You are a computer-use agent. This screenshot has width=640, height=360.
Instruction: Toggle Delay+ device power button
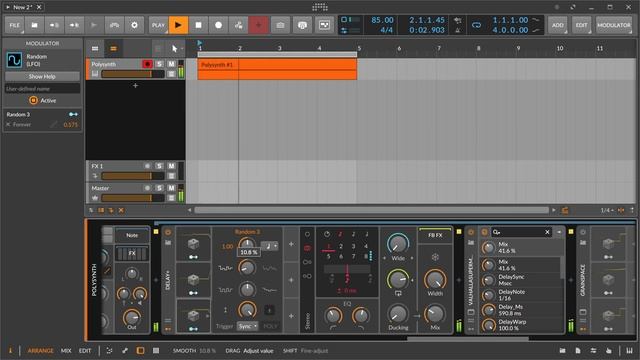[168, 232]
